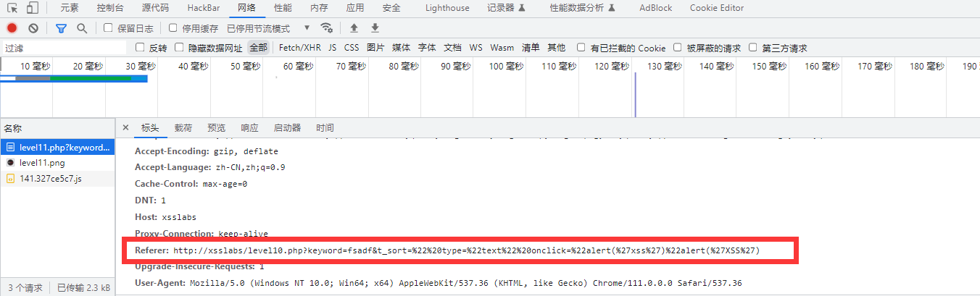The height and width of the screenshot is (296, 980).
Task: Click the inspect element picker icon
Action: pyautogui.click(x=12, y=8)
